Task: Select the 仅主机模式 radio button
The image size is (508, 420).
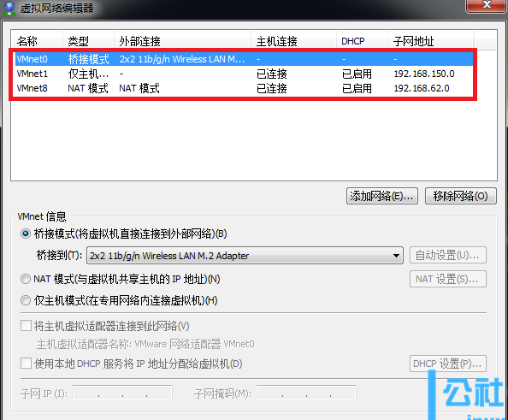Action: [x=26, y=300]
